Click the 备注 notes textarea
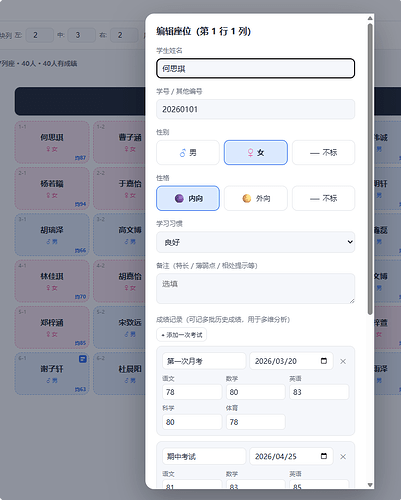 click(x=255, y=289)
